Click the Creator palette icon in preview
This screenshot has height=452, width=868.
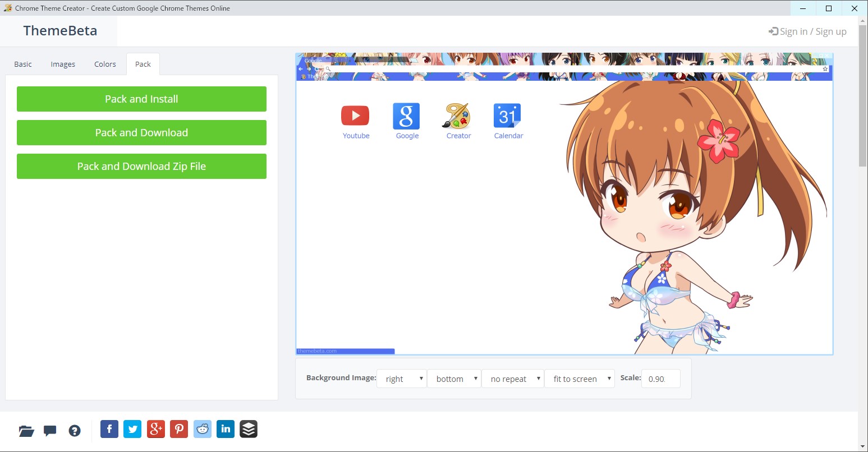coord(458,116)
